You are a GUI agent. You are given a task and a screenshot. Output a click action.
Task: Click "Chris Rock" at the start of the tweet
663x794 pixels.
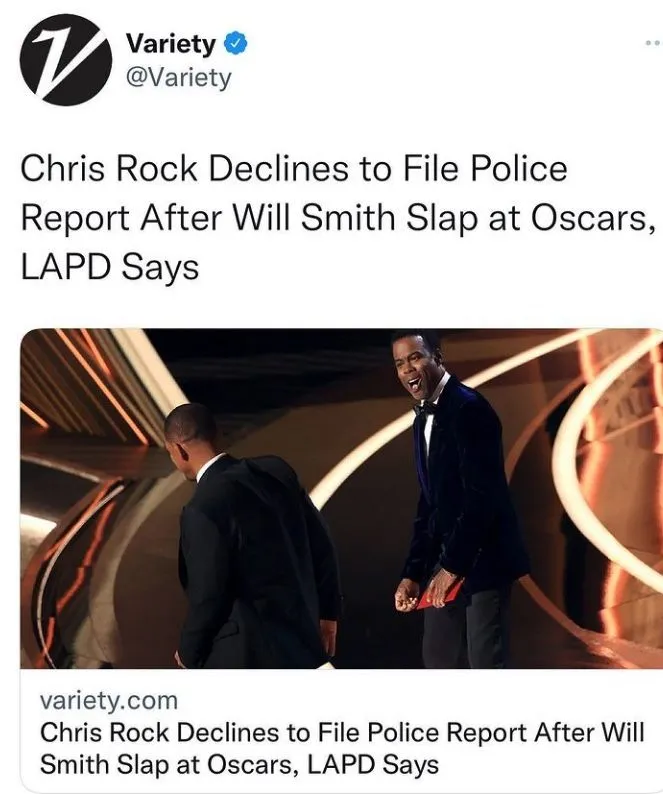[109, 168]
